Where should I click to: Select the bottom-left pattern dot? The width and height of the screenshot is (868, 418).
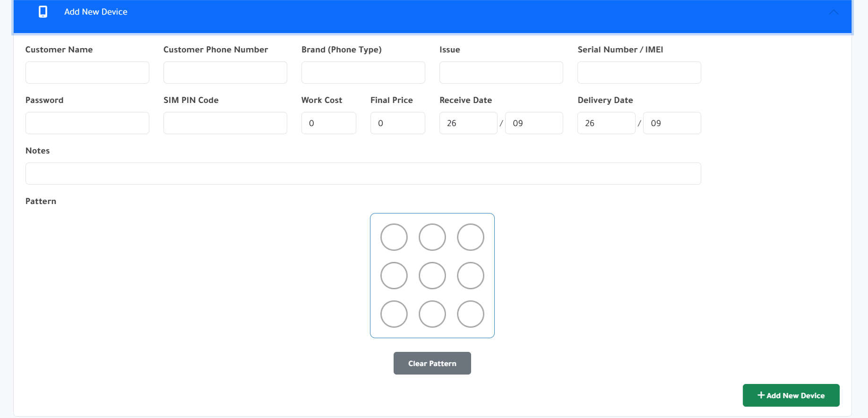pyautogui.click(x=394, y=314)
